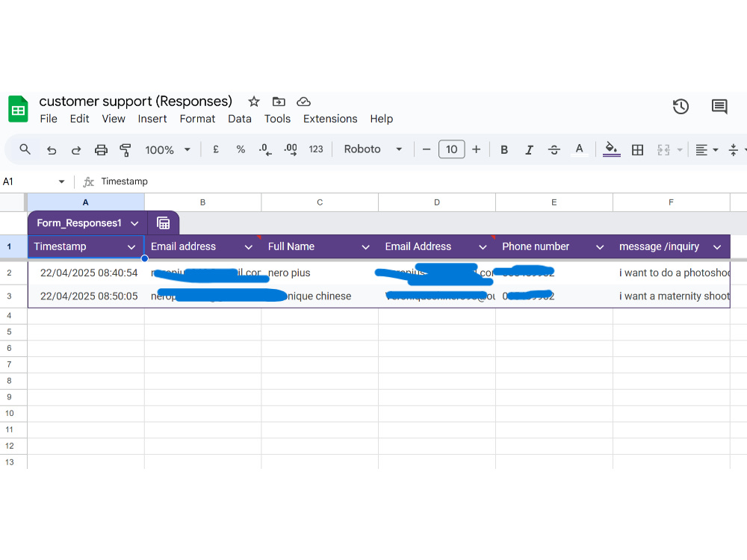The width and height of the screenshot is (747, 560).
Task: Decrease font size with minus button
Action: point(427,149)
